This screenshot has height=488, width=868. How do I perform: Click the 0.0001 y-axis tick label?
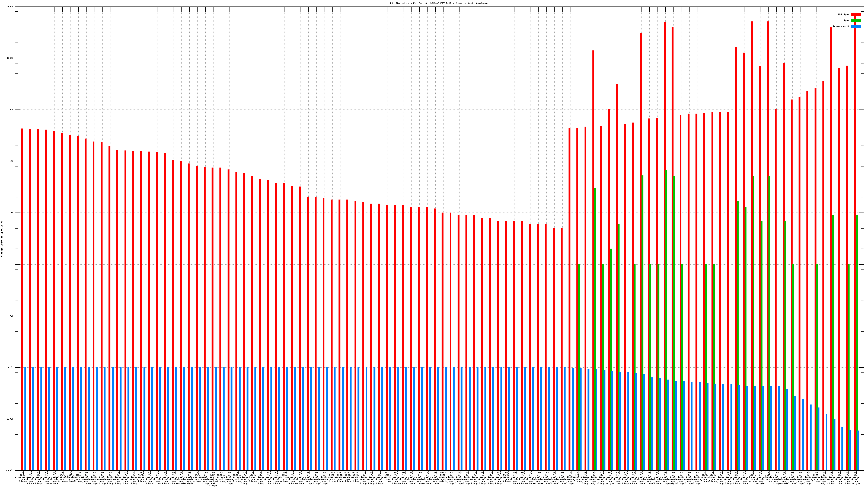[10, 470]
